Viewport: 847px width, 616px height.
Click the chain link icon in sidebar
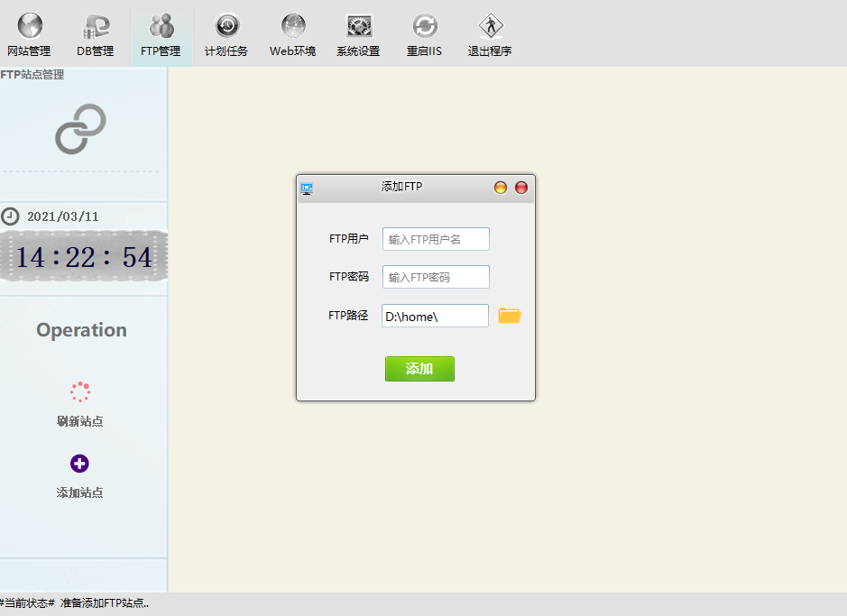80,129
